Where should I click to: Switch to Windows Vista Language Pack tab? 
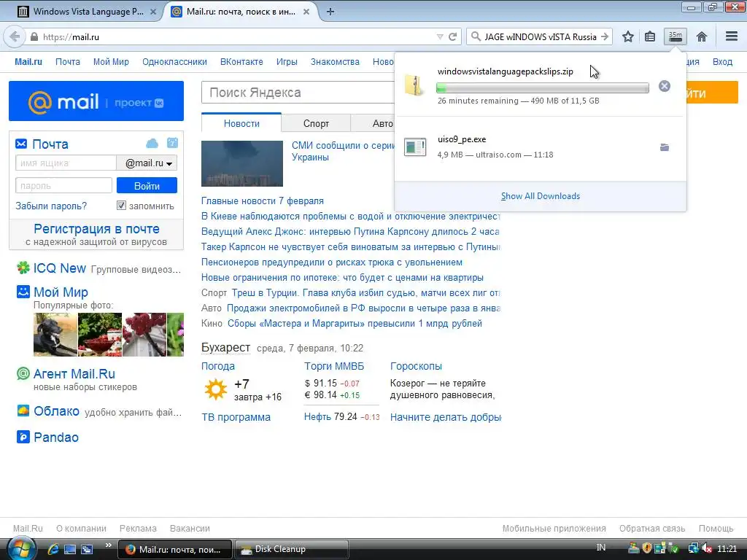pos(88,12)
